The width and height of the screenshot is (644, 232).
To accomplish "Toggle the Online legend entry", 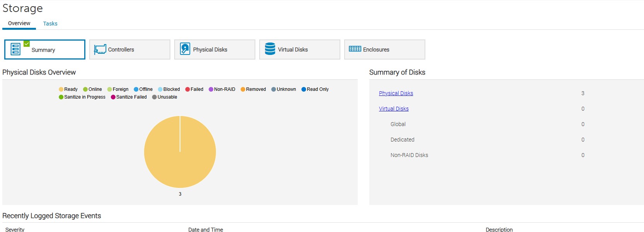I will tap(93, 89).
